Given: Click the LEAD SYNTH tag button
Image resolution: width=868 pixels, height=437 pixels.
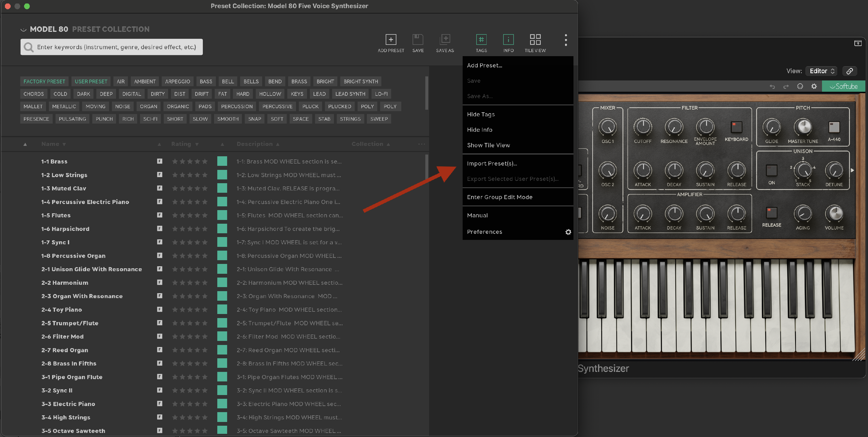Looking at the screenshot, I should coord(350,94).
